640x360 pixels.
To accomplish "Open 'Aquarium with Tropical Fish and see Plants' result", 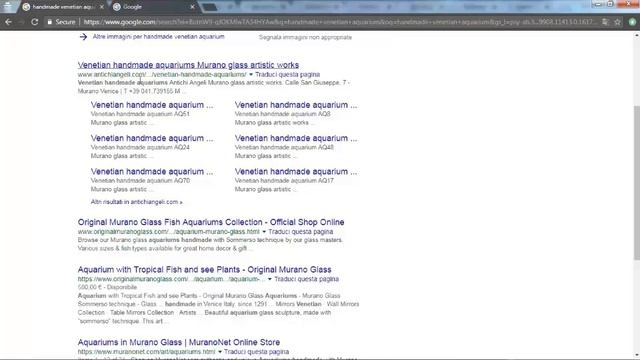I will (x=204, y=269).
